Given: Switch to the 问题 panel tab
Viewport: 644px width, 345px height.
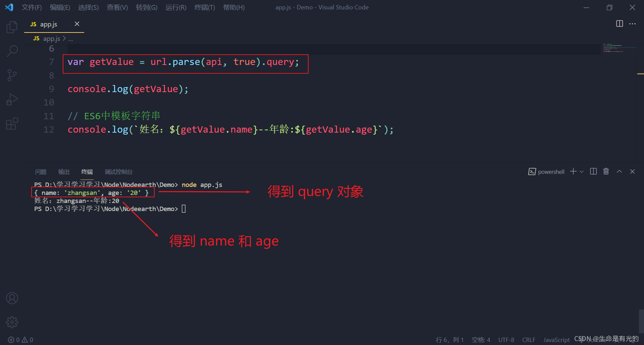Looking at the screenshot, I should 41,172.
